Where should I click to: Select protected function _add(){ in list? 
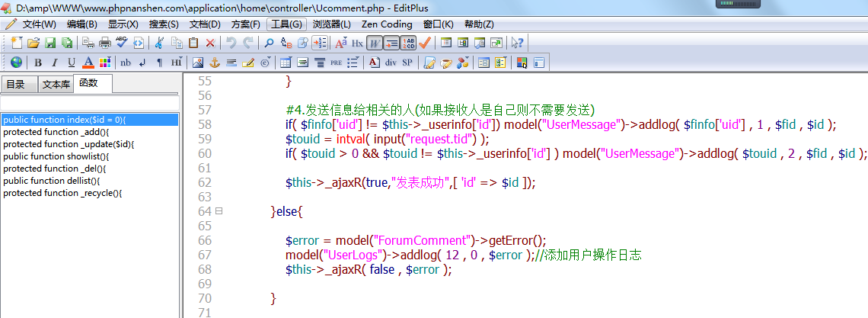click(90, 132)
